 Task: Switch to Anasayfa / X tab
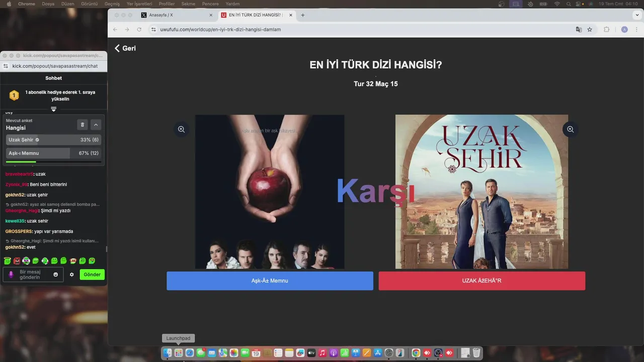click(177, 15)
